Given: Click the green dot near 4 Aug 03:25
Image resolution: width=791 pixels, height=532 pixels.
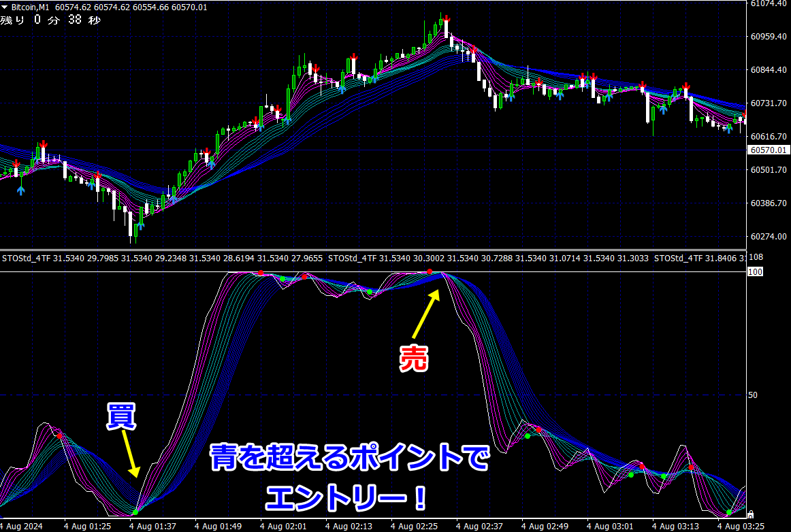Looking at the screenshot, I should pos(728,512).
